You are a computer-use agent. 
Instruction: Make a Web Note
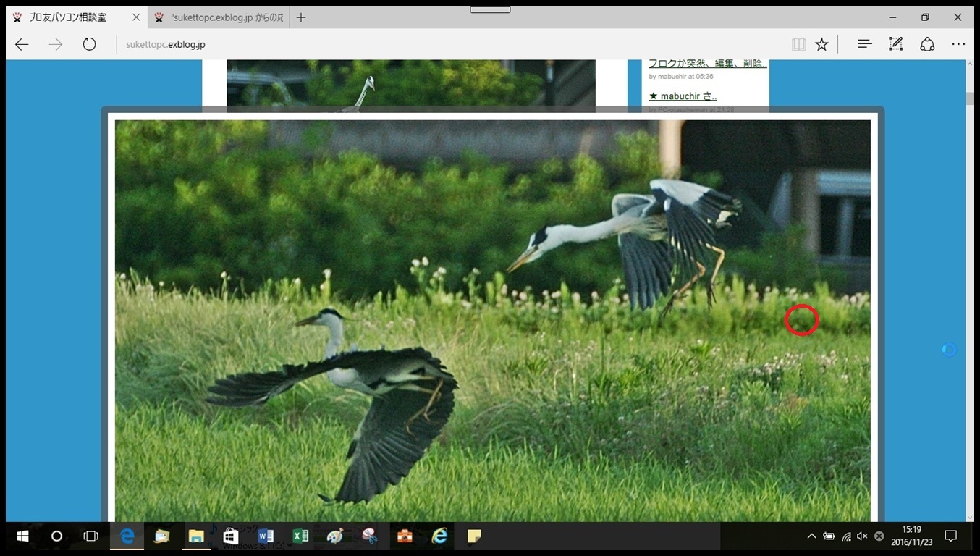point(896,44)
